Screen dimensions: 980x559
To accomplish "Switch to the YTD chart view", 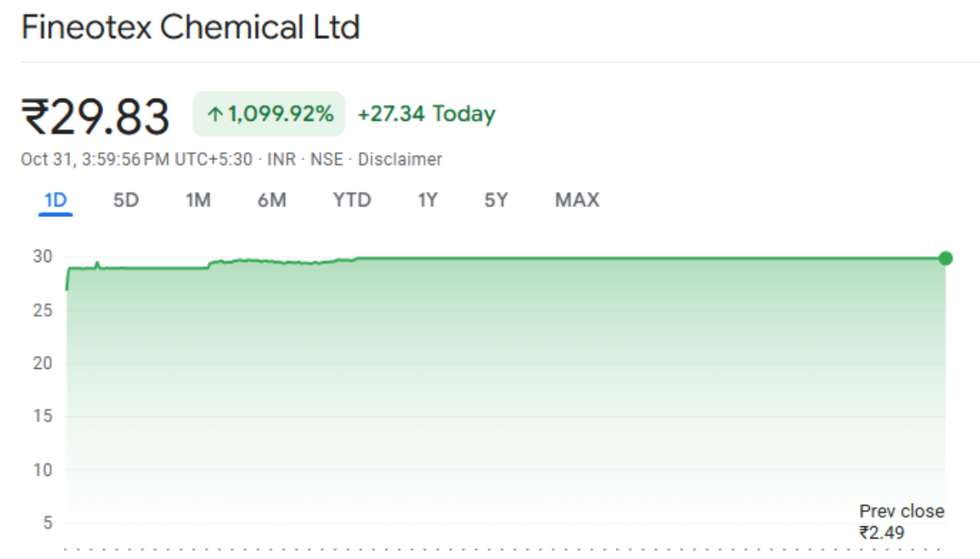I will (351, 199).
